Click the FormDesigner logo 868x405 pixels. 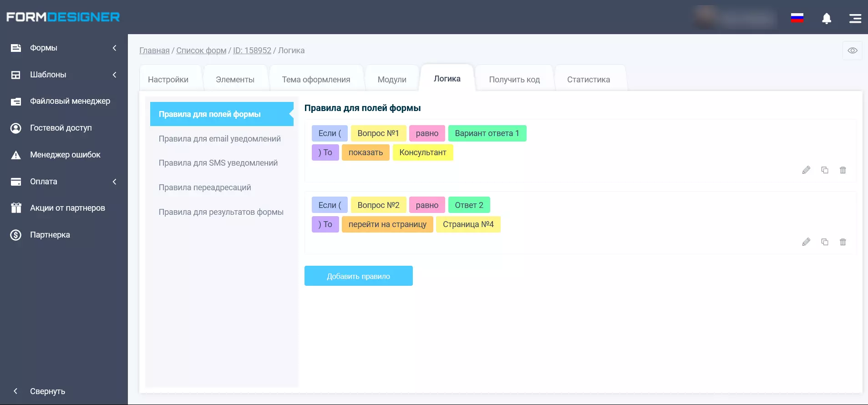pos(63,17)
